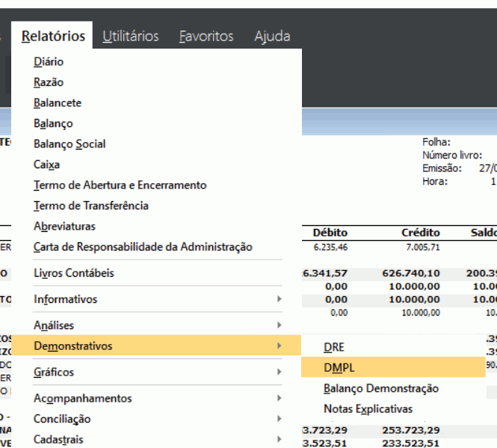Open Balancete report

tap(58, 102)
